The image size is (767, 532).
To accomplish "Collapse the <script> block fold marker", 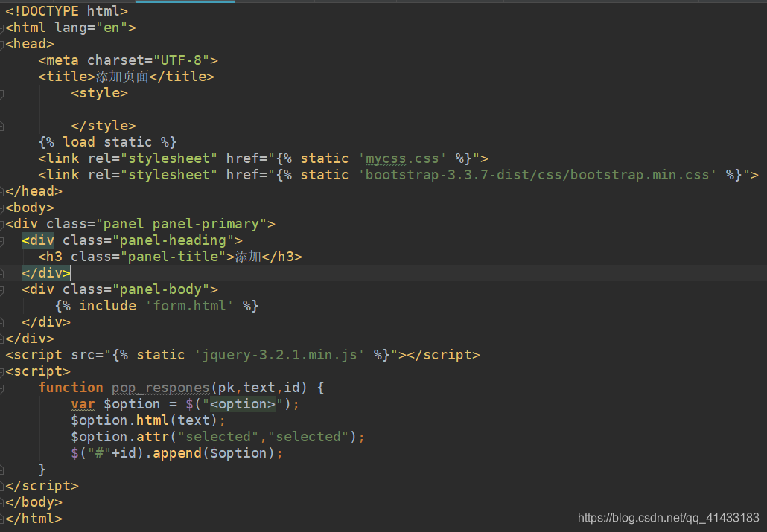I will pos(2,373).
